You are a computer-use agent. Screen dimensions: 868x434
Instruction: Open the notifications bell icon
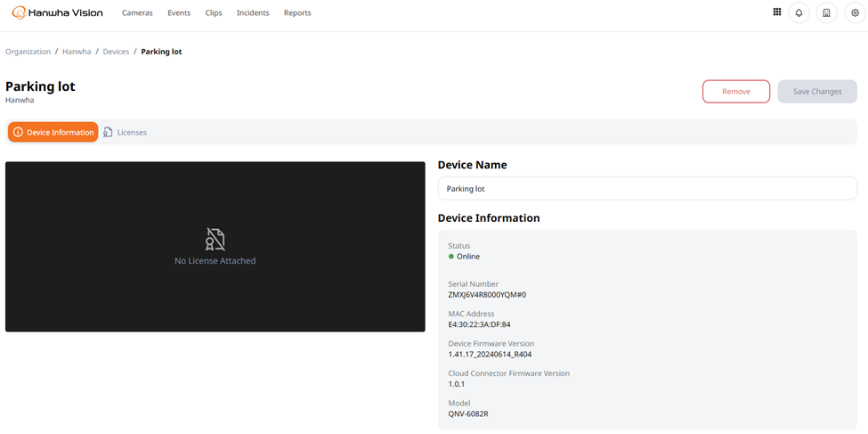coord(799,12)
